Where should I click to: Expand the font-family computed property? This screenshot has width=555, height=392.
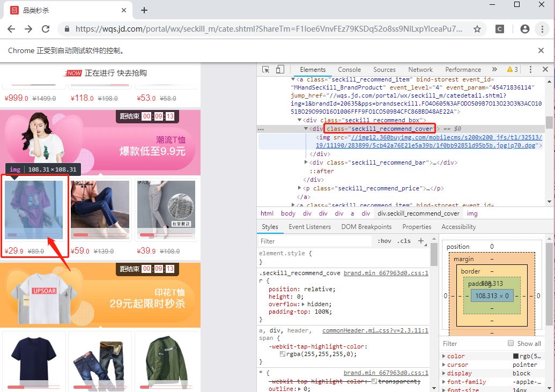tap(444, 382)
